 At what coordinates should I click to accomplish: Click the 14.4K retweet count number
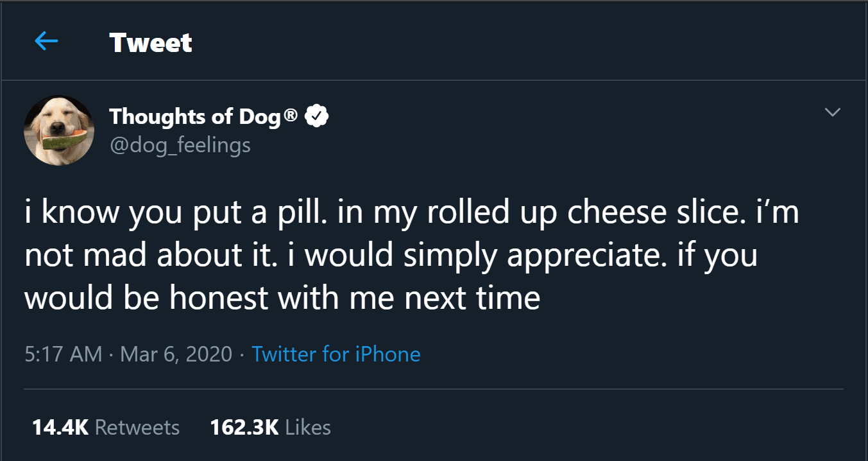click(x=60, y=428)
